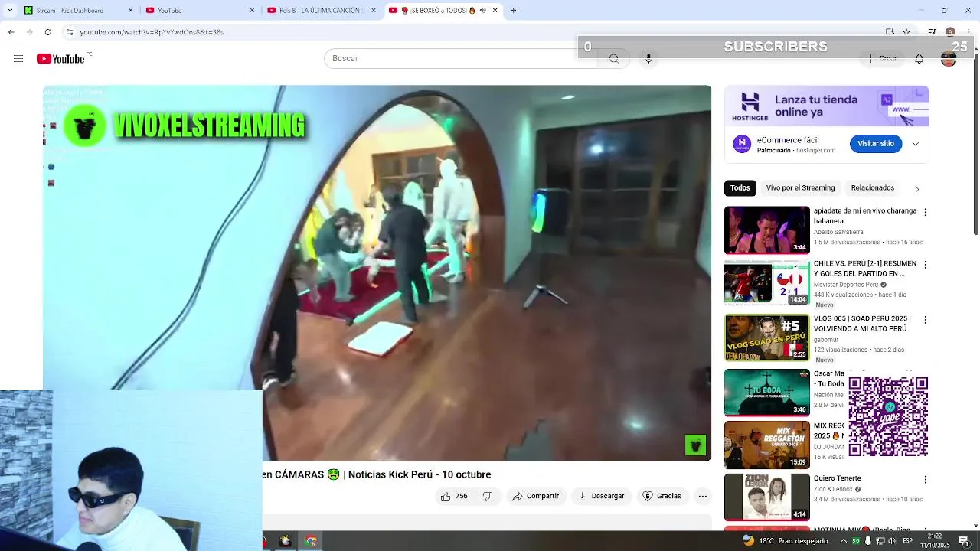Screen dimensions: 980x551
Task: Bookmark this page with the star icon
Action: click(x=906, y=32)
